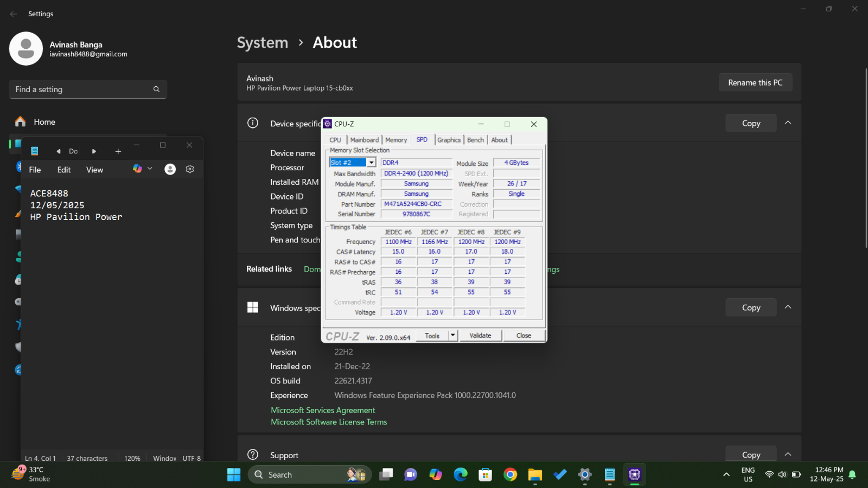The width and height of the screenshot is (868, 488).
Task: Launch Google Chrome from the taskbar
Action: pos(510,474)
